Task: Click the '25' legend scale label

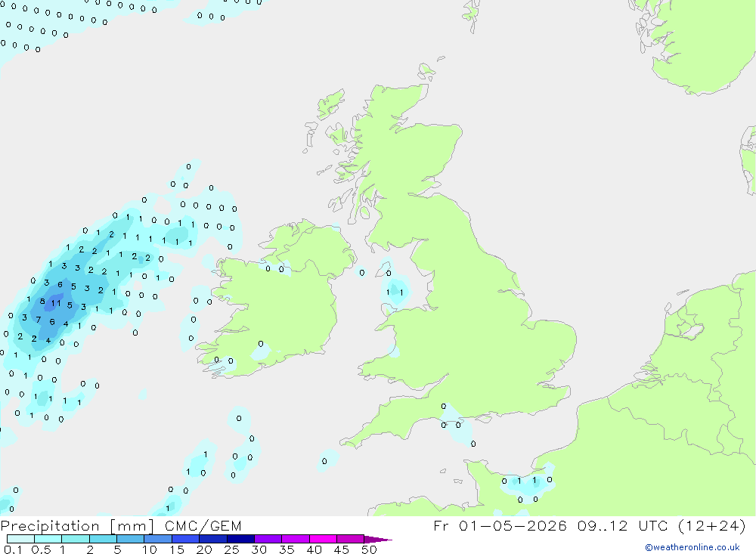Action: (x=232, y=549)
